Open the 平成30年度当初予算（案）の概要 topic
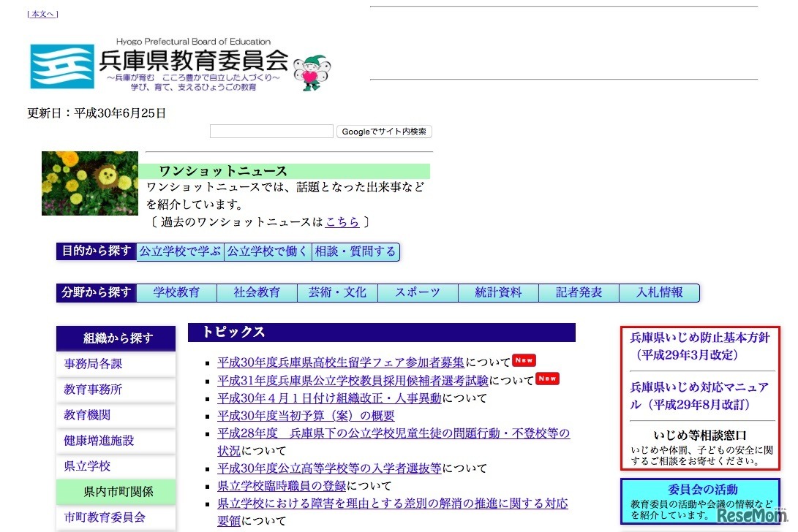This screenshot has height=532, width=798. tap(306, 415)
